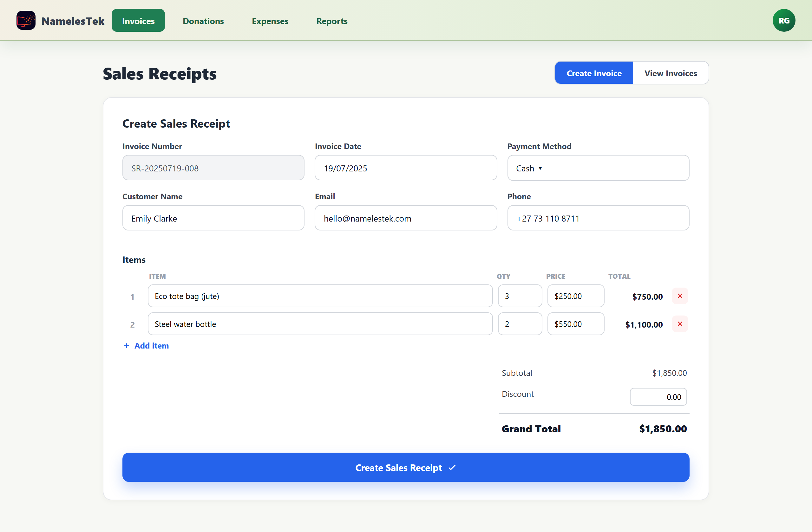The width and height of the screenshot is (812, 532).
Task: Click the ITEM column header
Action: (x=157, y=276)
